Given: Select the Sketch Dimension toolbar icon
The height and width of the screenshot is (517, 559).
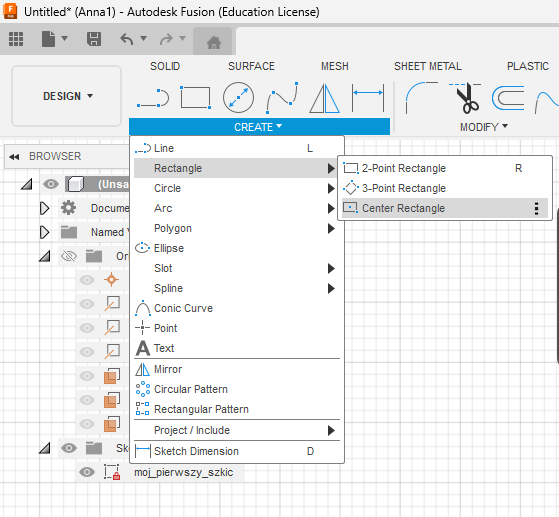Looking at the screenshot, I should tap(368, 98).
